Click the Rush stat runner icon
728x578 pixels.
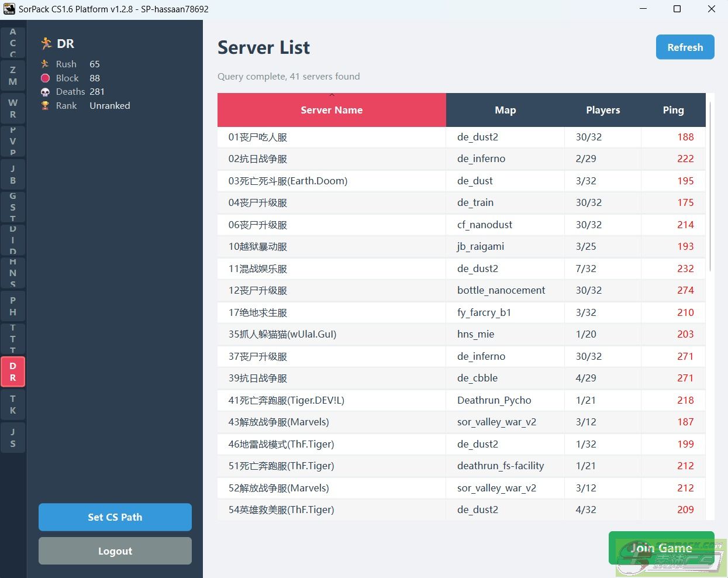coord(45,64)
